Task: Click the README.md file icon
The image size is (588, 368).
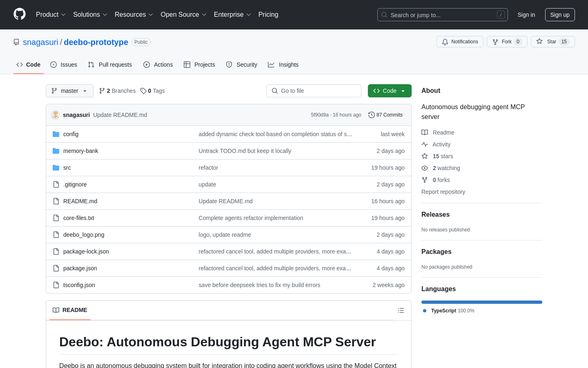Action: (x=56, y=201)
